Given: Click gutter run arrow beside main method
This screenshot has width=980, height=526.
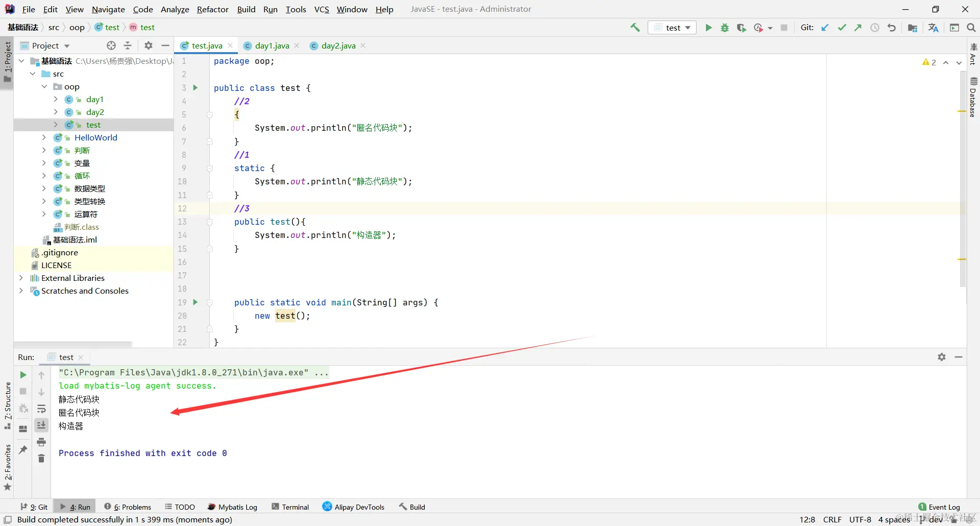Looking at the screenshot, I should [x=195, y=302].
